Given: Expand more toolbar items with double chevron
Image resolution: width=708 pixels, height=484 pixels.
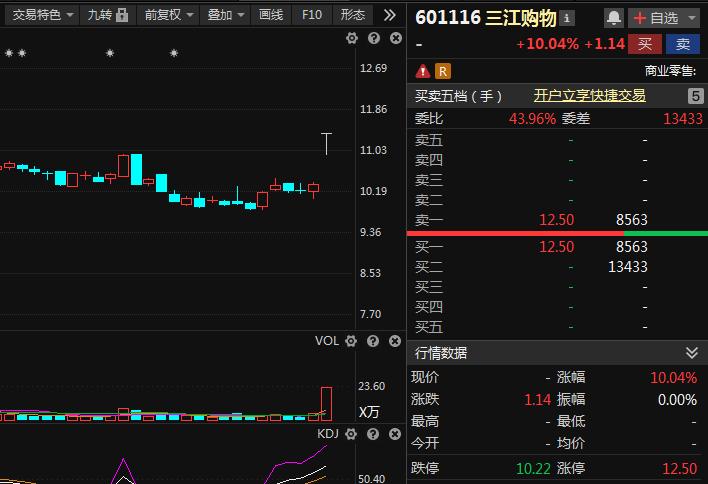Looking at the screenshot, I should (389, 15).
